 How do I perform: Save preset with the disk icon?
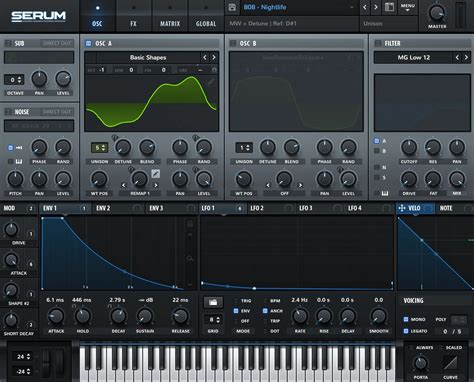(232, 7)
